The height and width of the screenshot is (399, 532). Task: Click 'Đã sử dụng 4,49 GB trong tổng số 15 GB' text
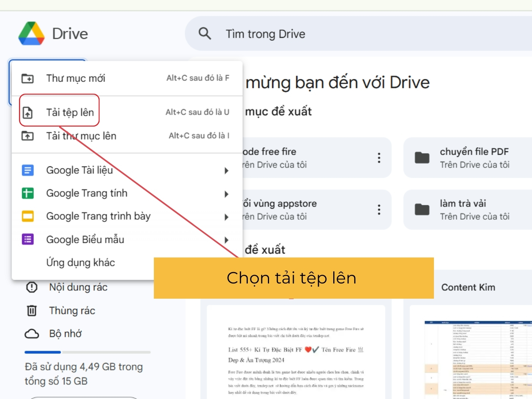[x=84, y=374]
